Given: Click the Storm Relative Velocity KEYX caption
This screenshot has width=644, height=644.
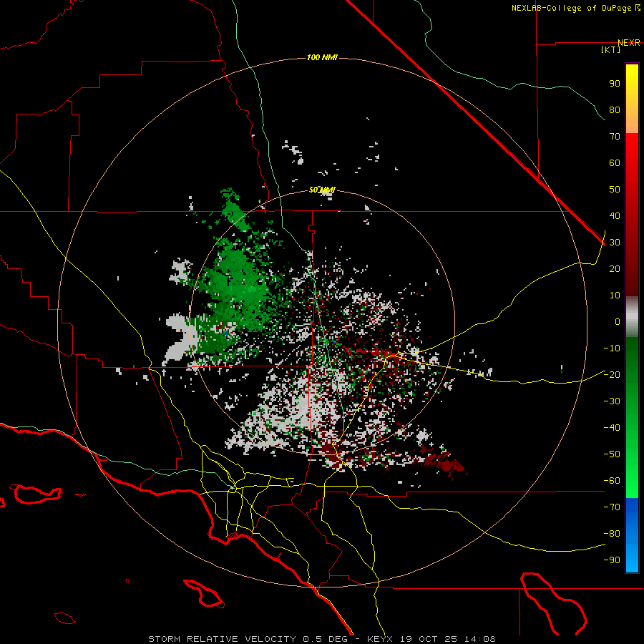Looking at the screenshot, I should (x=321, y=639).
